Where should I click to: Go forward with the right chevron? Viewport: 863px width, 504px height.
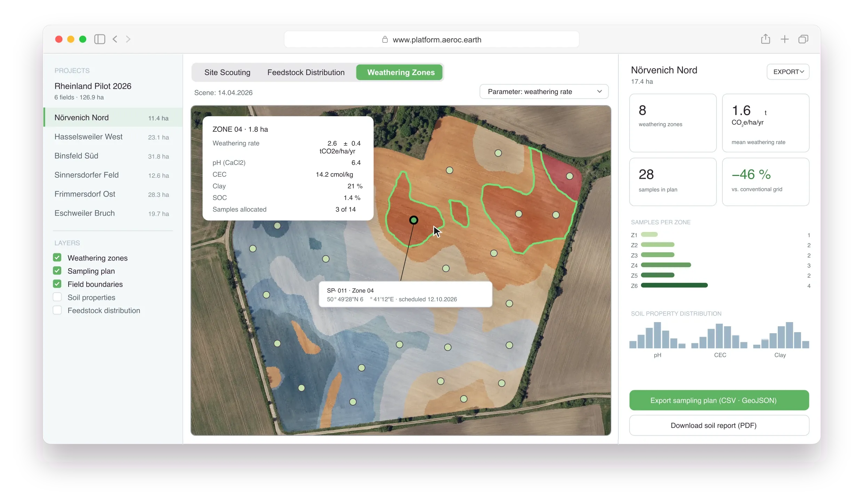(x=128, y=39)
